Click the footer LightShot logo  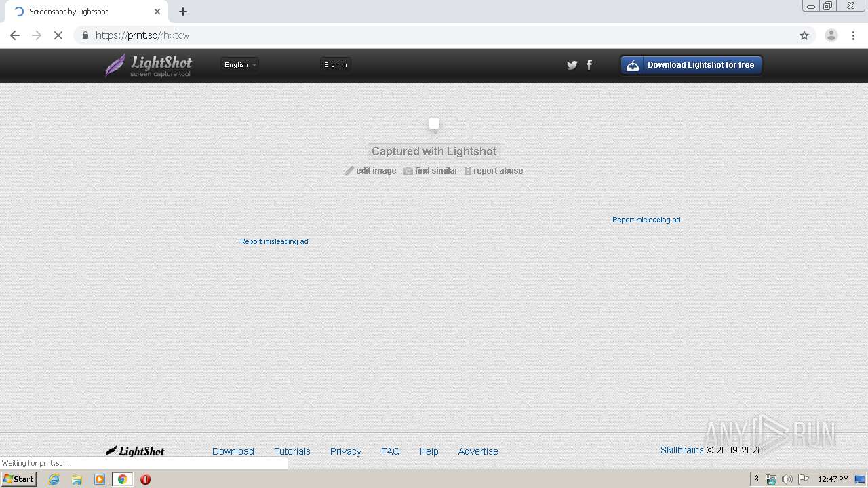coord(135,451)
